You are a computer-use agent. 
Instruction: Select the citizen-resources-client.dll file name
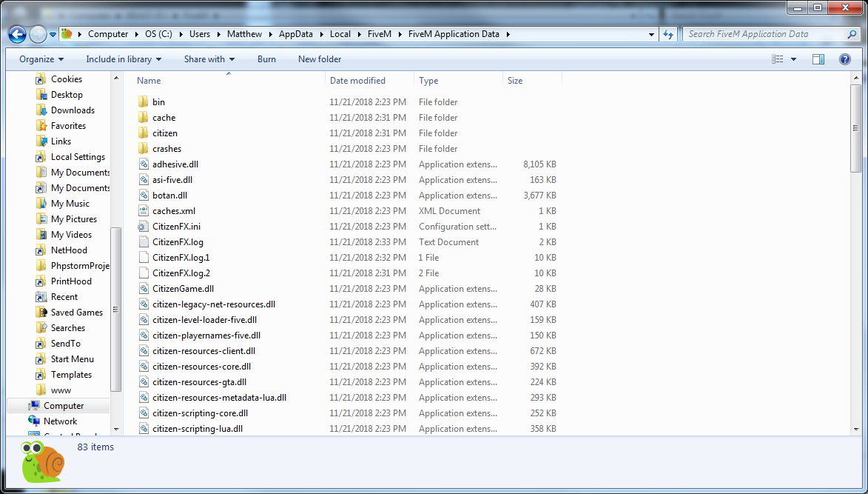[x=203, y=350]
